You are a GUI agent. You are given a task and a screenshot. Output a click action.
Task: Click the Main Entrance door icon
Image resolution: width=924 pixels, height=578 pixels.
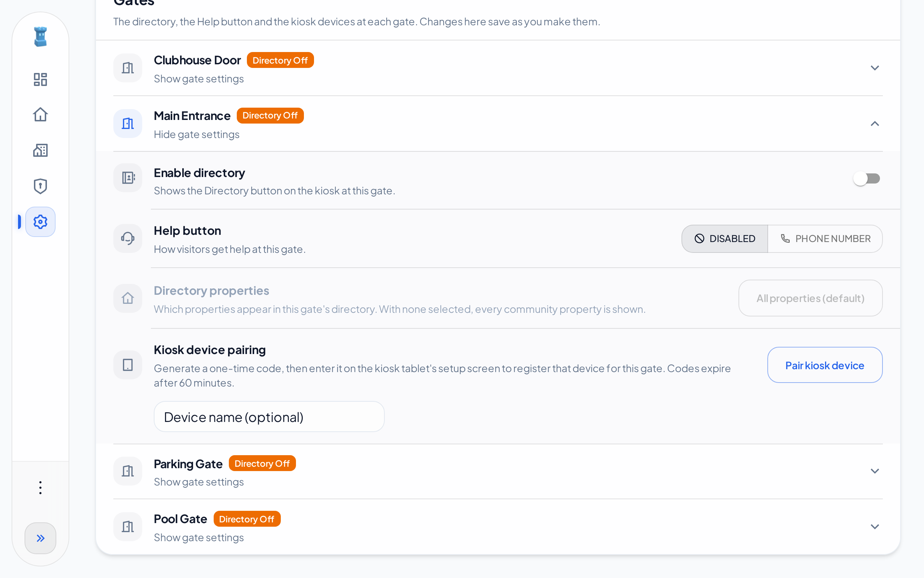pos(128,124)
